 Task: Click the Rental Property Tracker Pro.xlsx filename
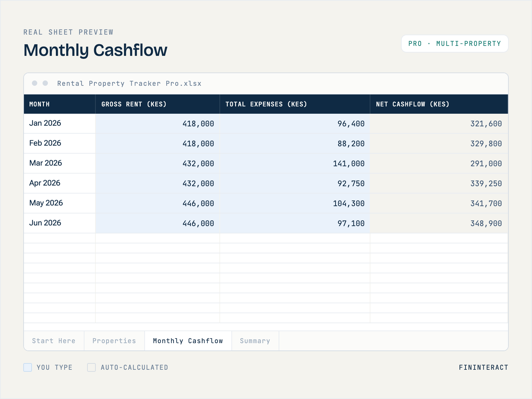[129, 83]
